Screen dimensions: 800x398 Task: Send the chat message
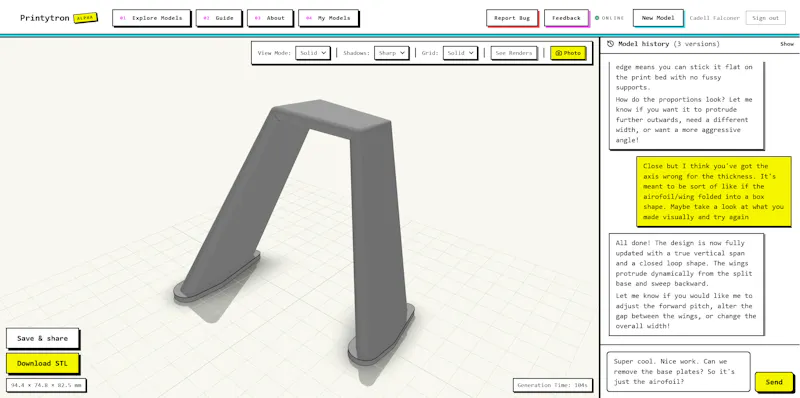(x=774, y=382)
